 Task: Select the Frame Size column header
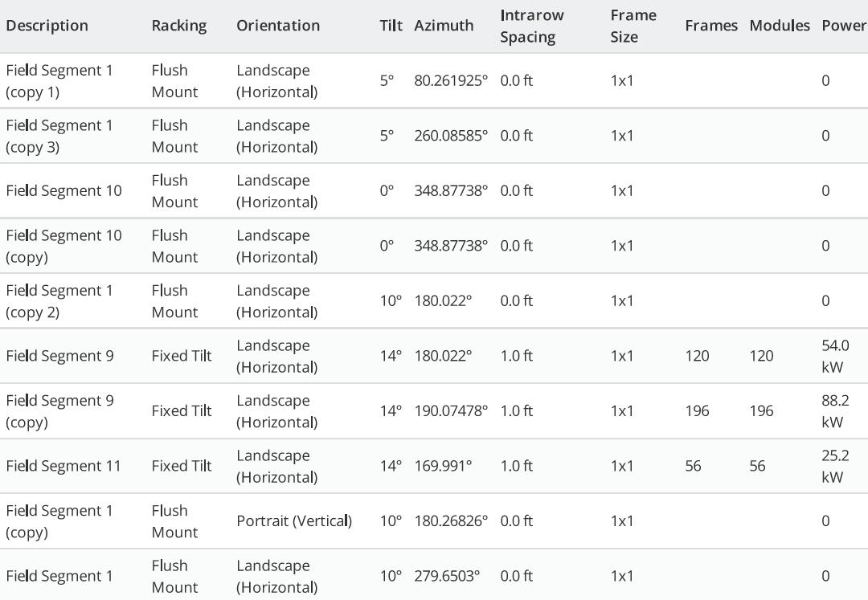633,26
